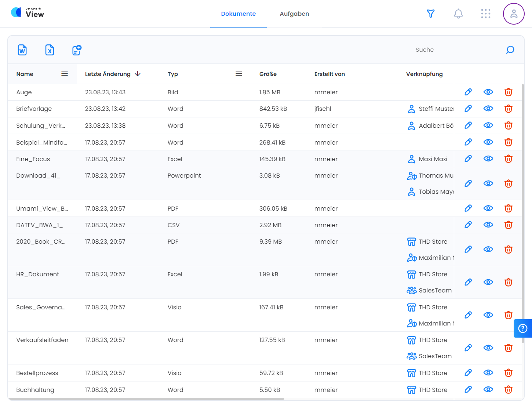Switch to the Aufgaben tab
This screenshot has height=411, width=532.
(294, 14)
